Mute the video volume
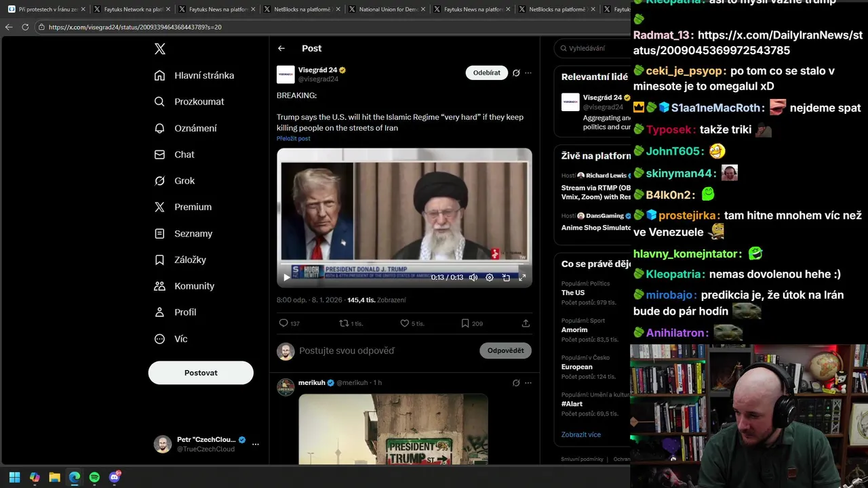 tap(473, 277)
